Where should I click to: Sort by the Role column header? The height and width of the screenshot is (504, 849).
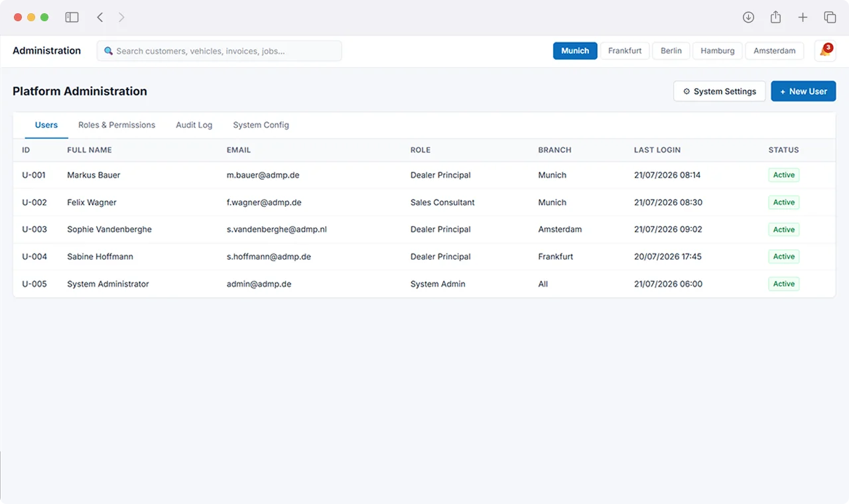(x=421, y=150)
